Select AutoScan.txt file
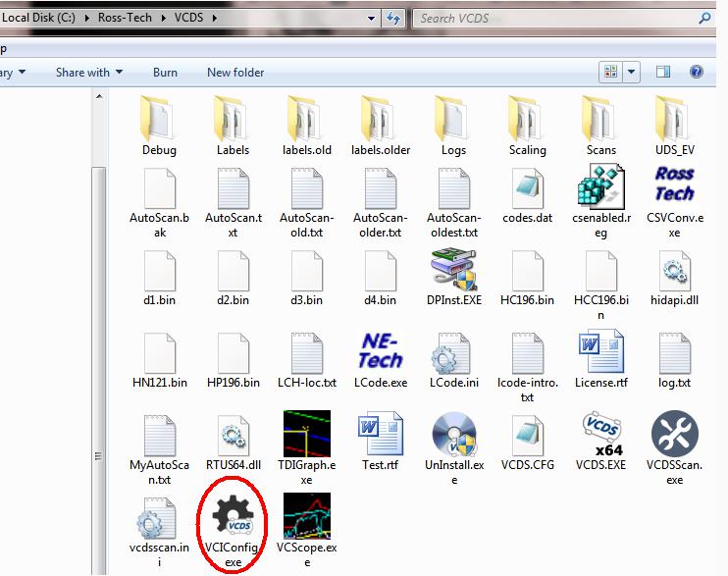Screen dimensions: 728x576 click(234, 202)
